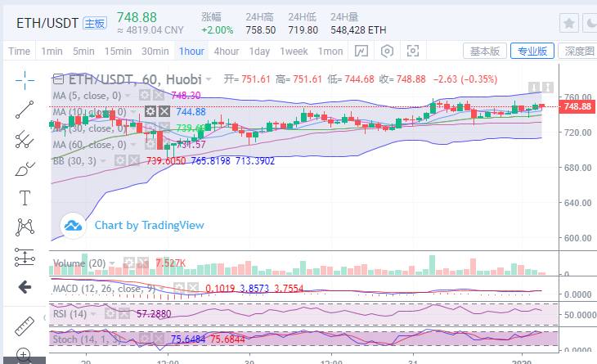Open Stoch indicator settings gear

click(x=144, y=339)
